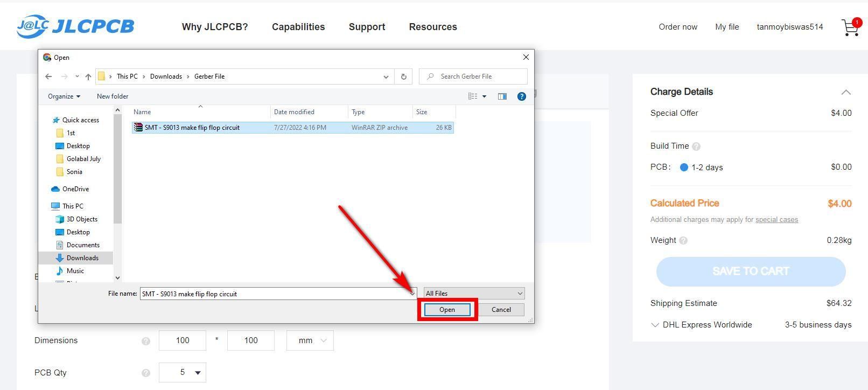Toggle the preview pane icon

click(x=502, y=96)
